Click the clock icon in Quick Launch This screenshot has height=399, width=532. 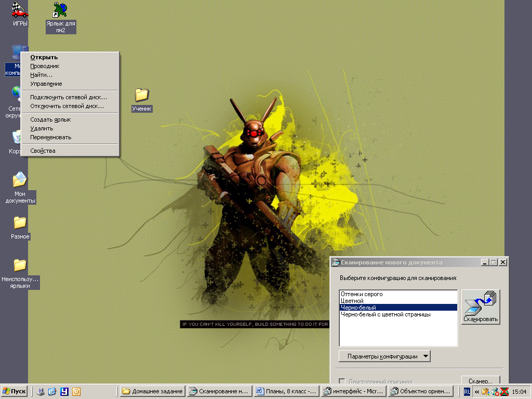click(x=76, y=391)
